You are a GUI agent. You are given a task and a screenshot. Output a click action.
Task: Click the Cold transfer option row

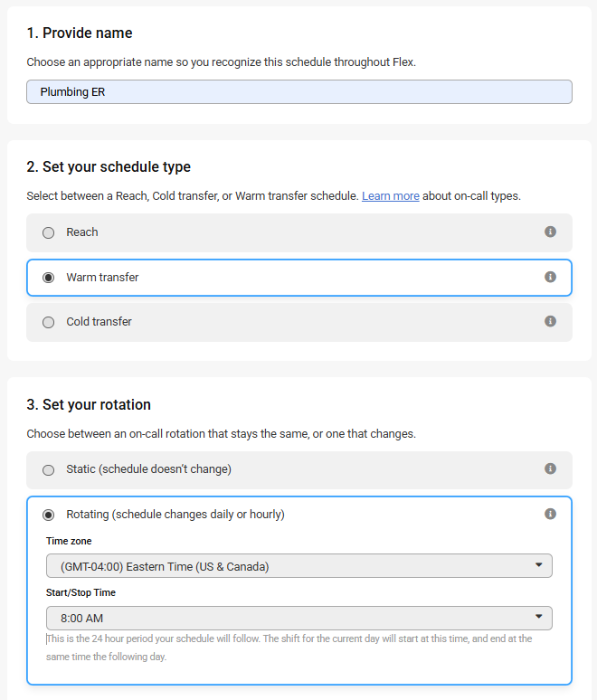pos(298,322)
